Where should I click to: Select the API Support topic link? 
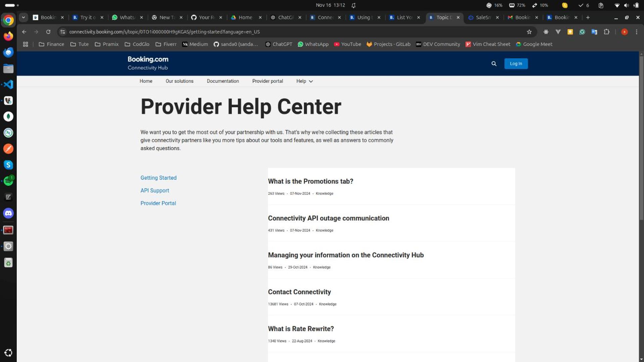click(x=155, y=191)
